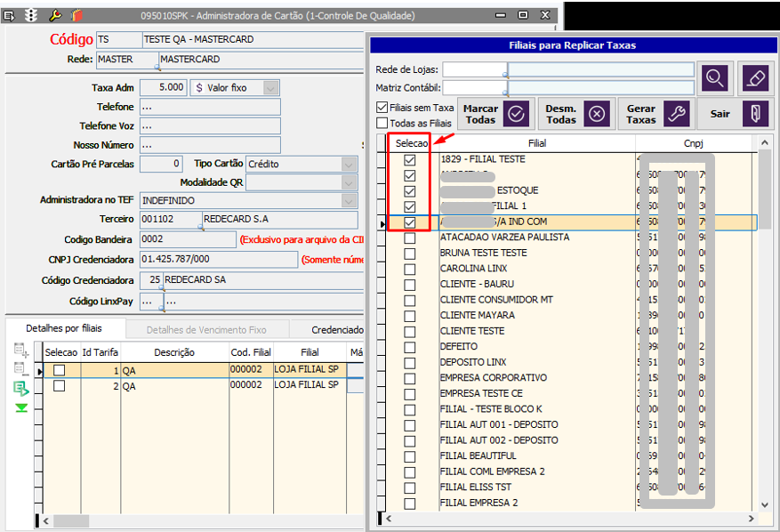Select the FILIAL ELISS TST row

point(572,488)
